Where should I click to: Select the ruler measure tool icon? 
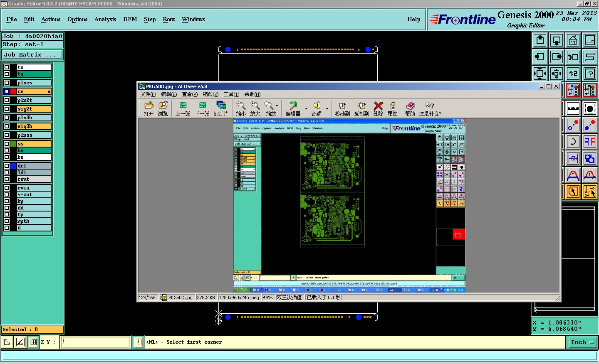[573, 108]
